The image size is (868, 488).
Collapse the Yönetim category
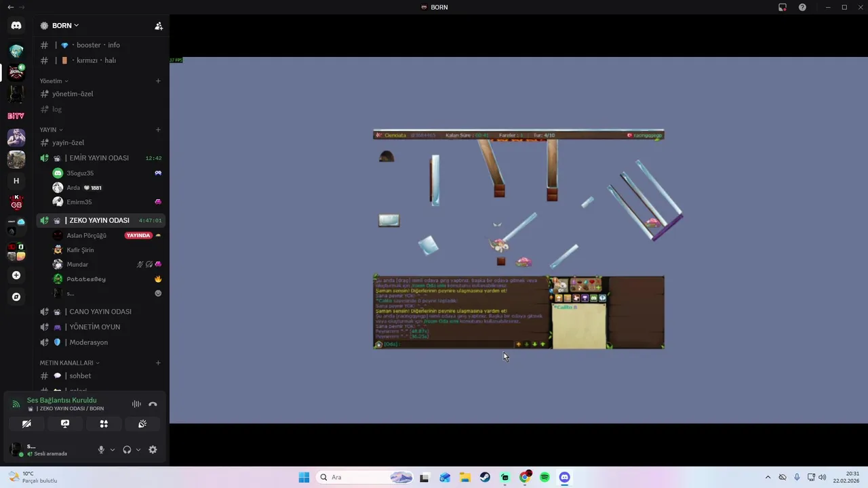point(54,81)
